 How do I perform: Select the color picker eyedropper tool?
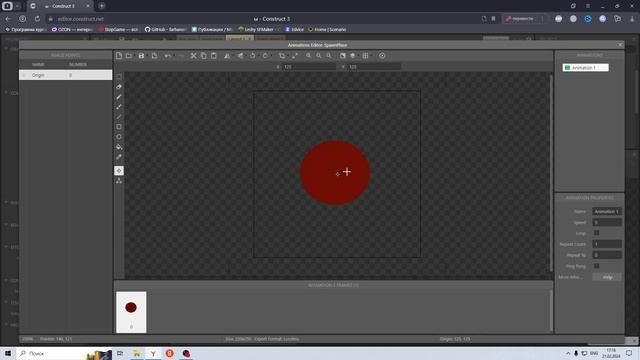(x=119, y=157)
